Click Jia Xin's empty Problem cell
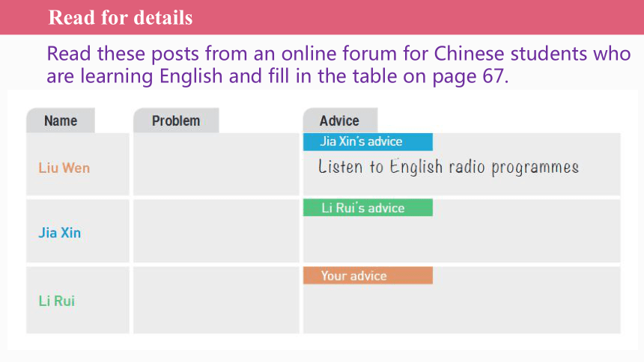 [216, 231]
